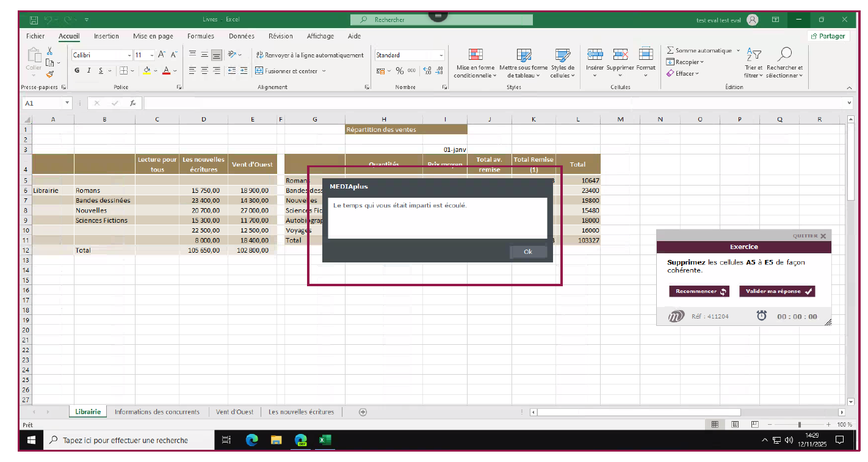Image resolution: width=868 pixels, height=462 pixels.
Task: Click the Partager button
Action: [828, 36]
